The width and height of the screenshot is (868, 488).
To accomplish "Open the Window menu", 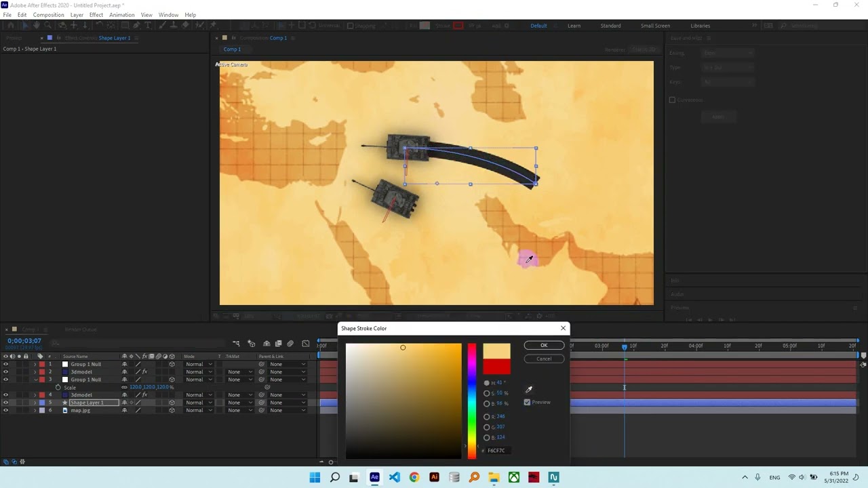I will tap(168, 15).
